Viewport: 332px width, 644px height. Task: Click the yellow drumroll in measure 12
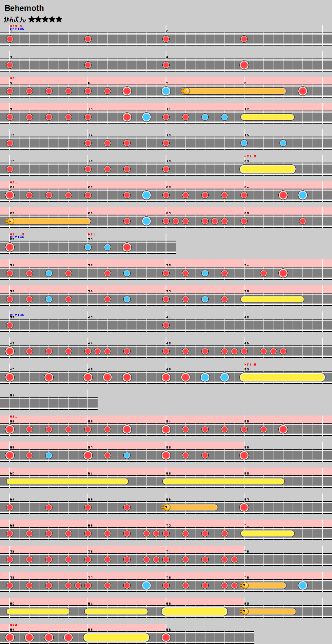click(267, 117)
